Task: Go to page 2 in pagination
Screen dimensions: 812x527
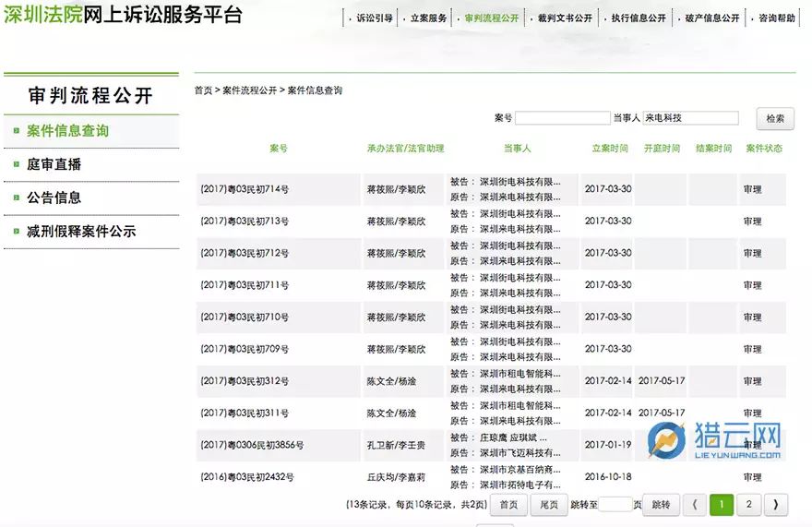Action: pos(748,505)
